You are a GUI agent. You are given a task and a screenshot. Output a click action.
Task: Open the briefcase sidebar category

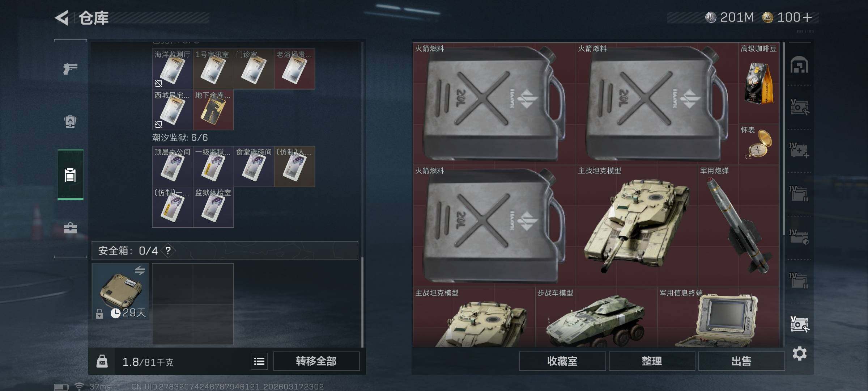(x=70, y=228)
